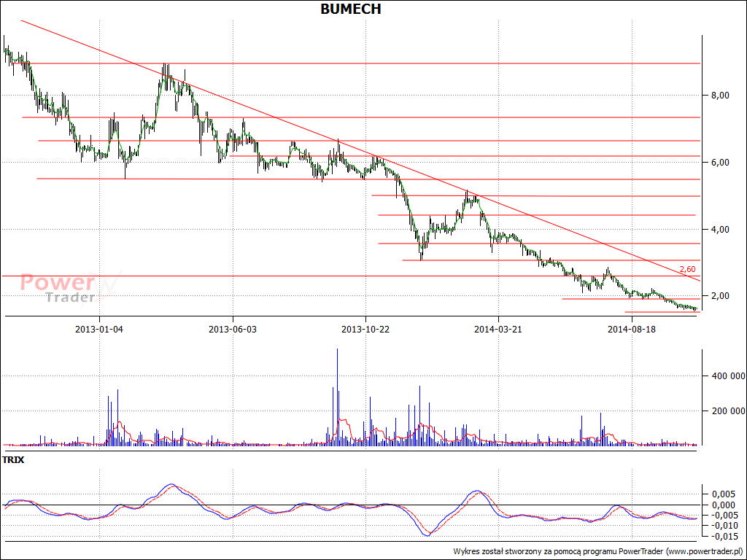Click the 8,00 price axis label
This screenshot has height=560, width=747.
[721, 96]
